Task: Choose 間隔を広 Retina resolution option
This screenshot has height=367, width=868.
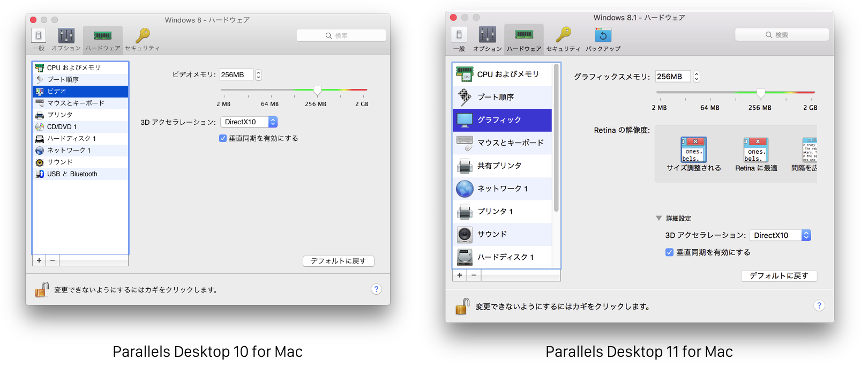Action: click(x=805, y=154)
